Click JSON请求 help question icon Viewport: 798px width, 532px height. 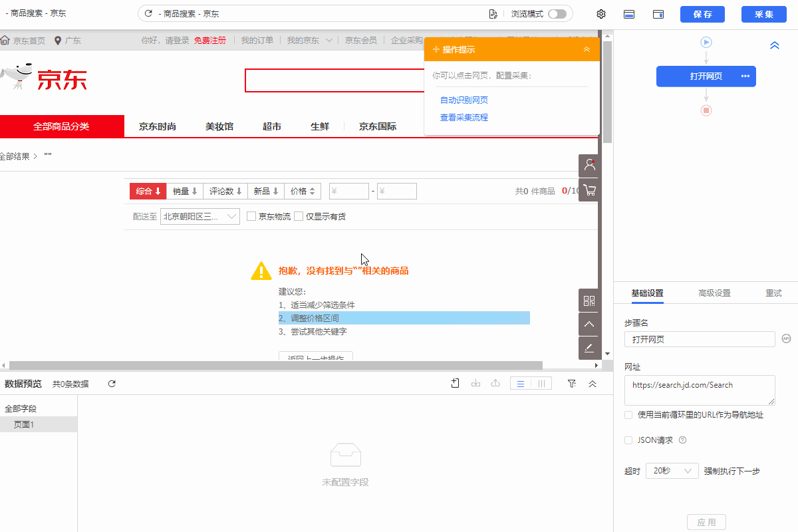tap(682, 440)
